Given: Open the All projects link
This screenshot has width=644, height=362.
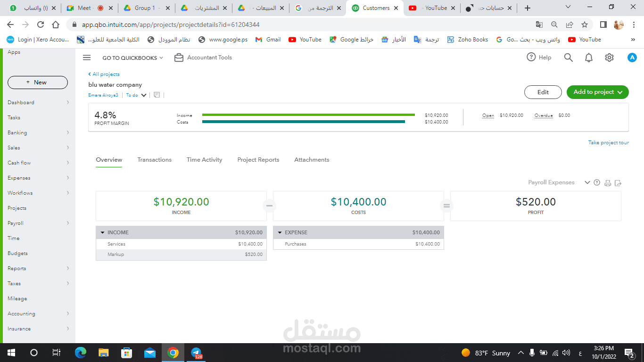Looking at the screenshot, I should pyautogui.click(x=104, y=74).
